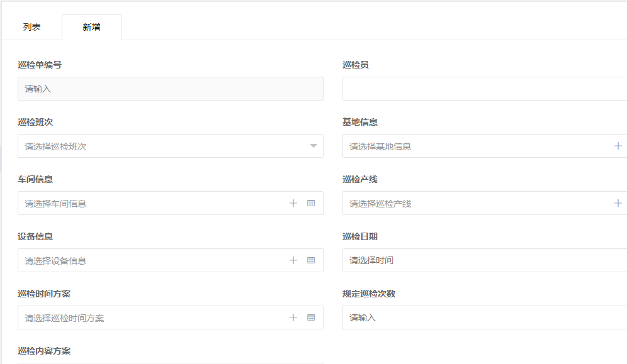Select the 新增 tab

91,26
